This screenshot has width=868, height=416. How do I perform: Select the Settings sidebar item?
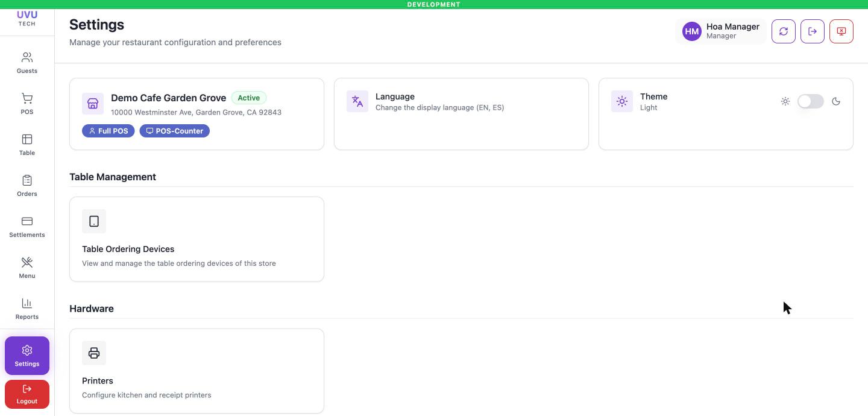tap(27, 356)
